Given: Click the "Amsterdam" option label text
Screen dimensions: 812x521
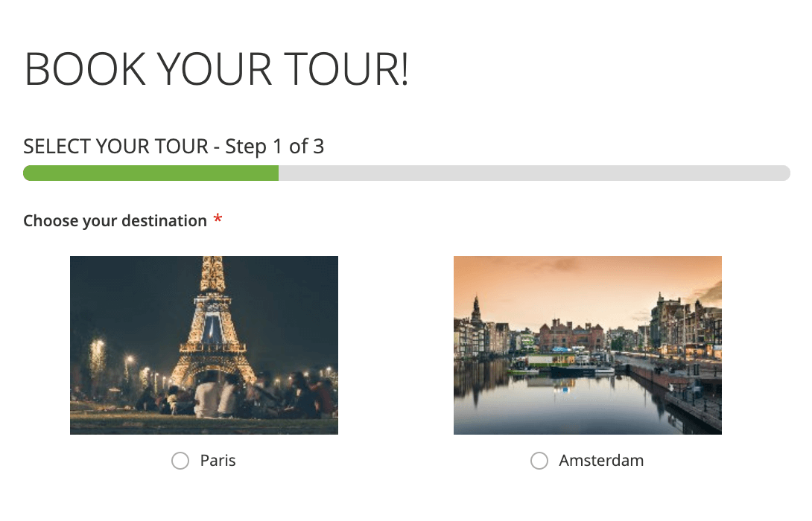Looking at the screenshot, I should click(x=601, y=461).
